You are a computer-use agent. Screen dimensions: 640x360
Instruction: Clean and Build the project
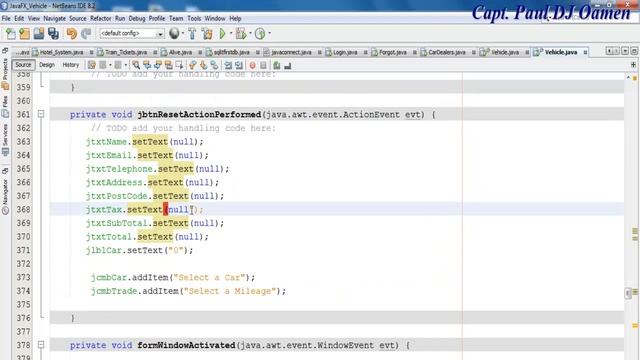pyautogui.click(x=207, y=33)
